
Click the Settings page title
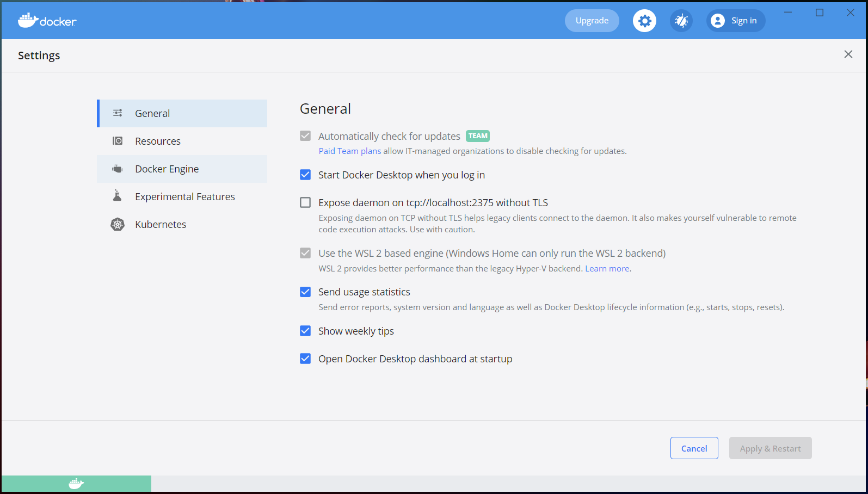pyautogui.click(x=39, y=55)
